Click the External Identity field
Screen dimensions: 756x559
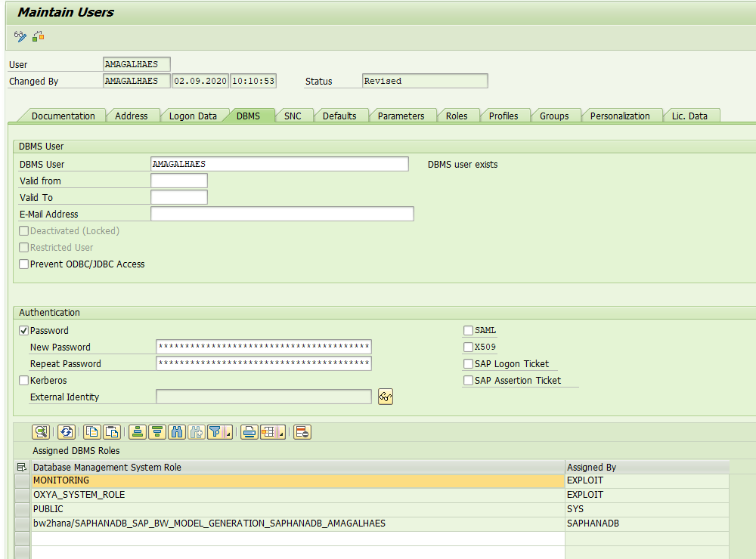tap(264, 397)
